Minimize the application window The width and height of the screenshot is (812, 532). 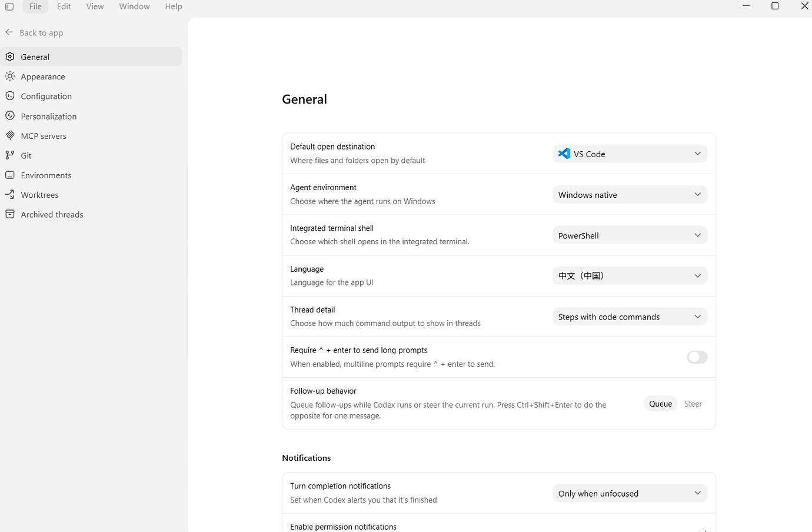[x=746, y=6]
